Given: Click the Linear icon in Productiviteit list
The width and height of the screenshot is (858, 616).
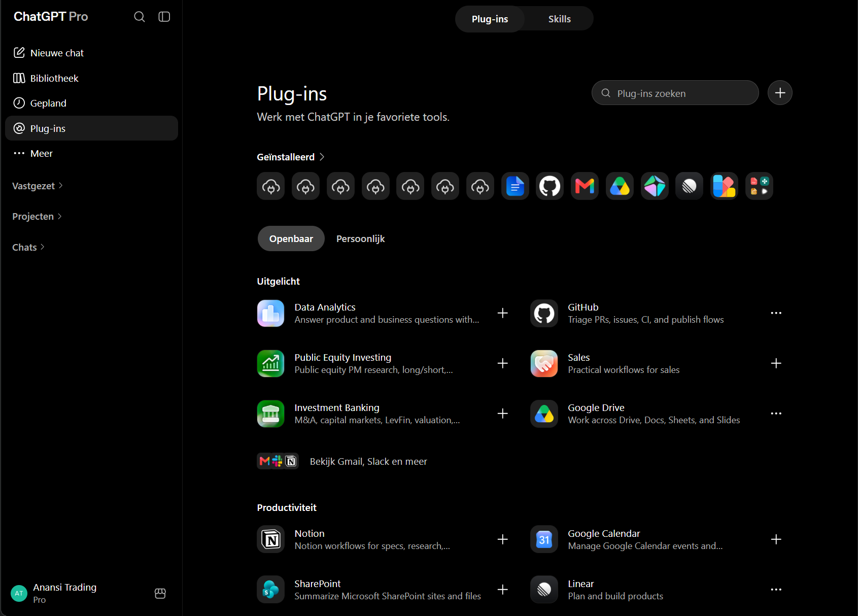Looking at the screenshot, I should tap(544, 590).
